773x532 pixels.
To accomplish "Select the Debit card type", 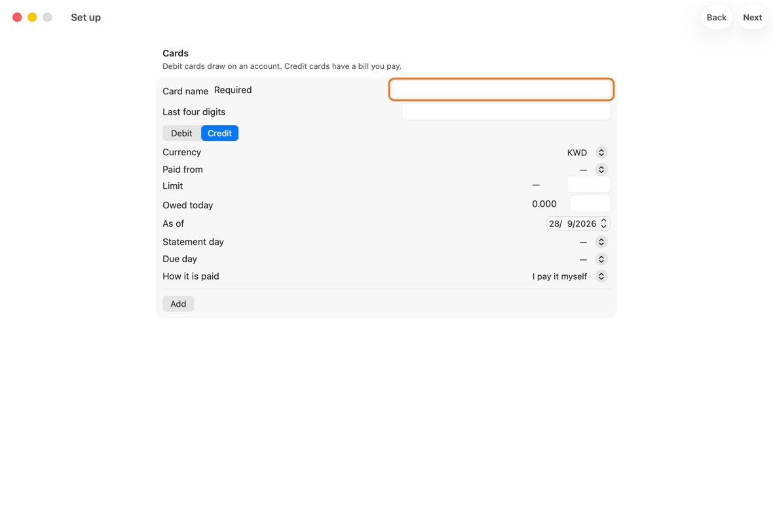I will [181, 133].
